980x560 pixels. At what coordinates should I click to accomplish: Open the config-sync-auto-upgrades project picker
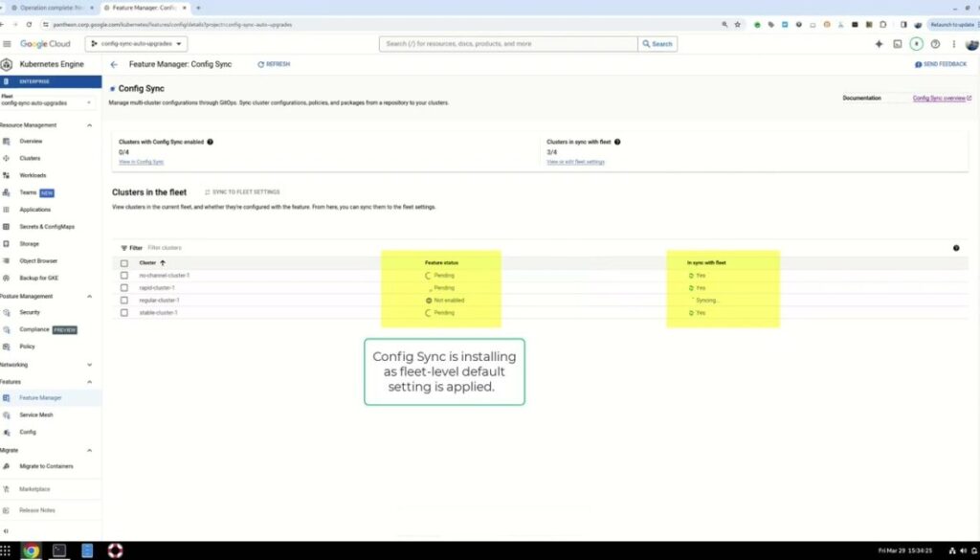(137, 44)
